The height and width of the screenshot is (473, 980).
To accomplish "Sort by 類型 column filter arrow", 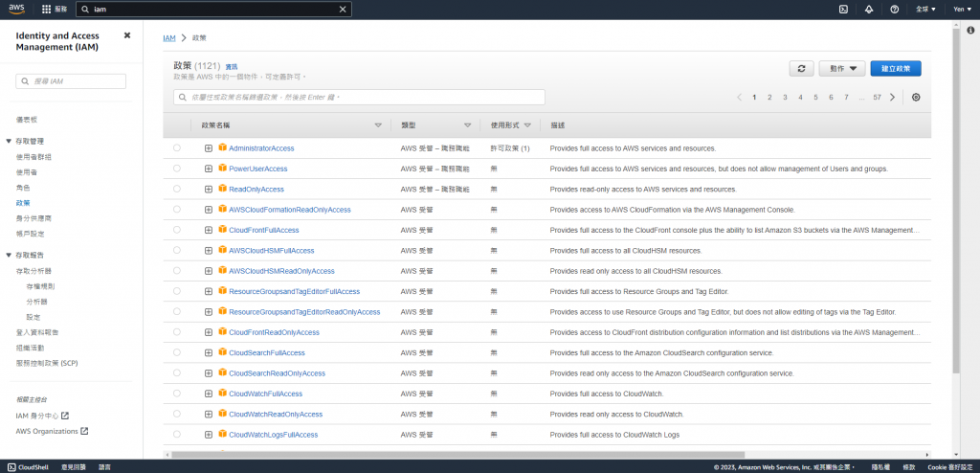I will pyautogui.click(x=467, y=125).
